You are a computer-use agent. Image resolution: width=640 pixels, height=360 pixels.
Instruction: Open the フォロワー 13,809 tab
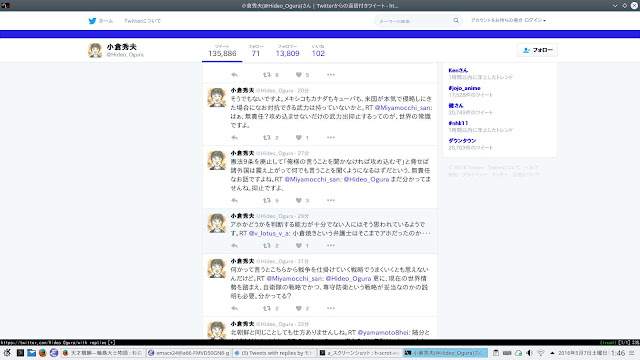[x=287, y=51]
